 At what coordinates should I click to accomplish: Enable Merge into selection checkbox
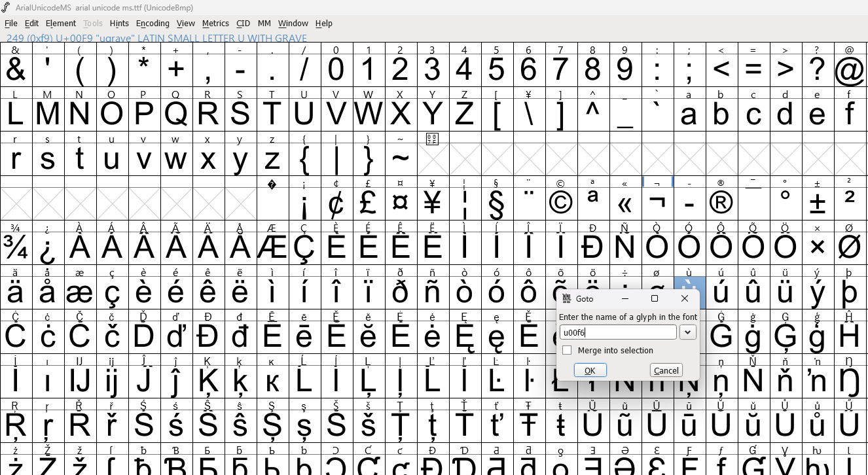(567, 351)
